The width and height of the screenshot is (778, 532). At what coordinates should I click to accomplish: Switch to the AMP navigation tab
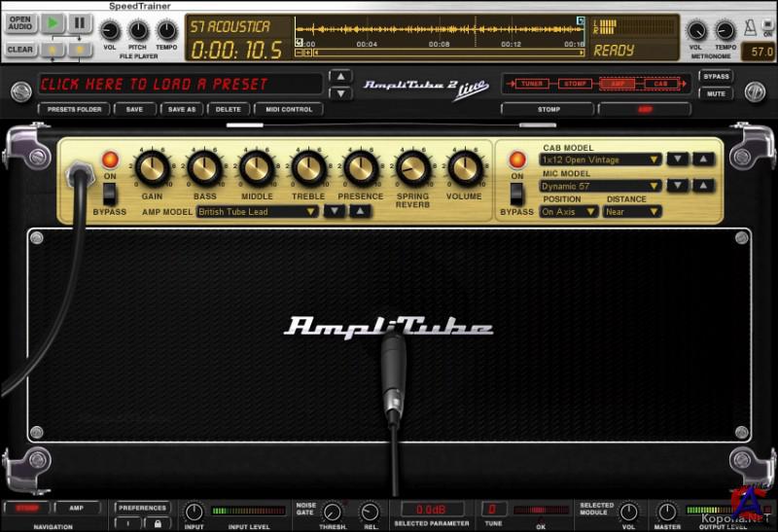click(77, 508)
